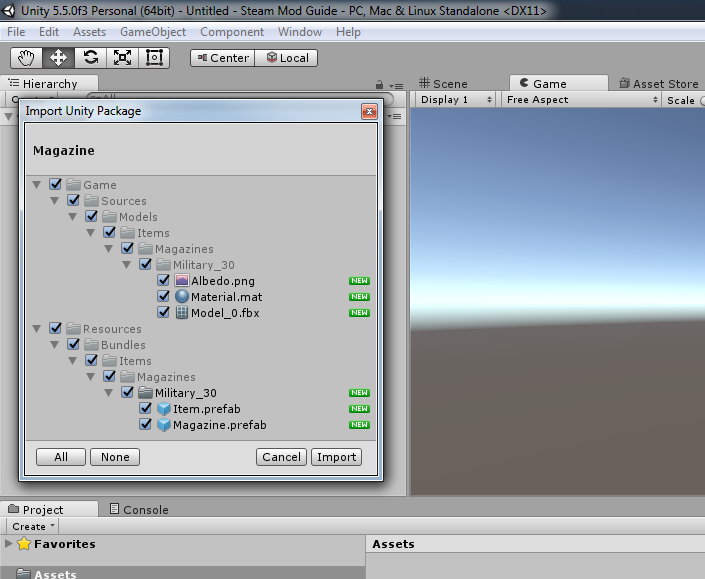The height and width of the screenshot is (579, 705).
Task: Open the GameObject menu
Action: [153, 32]
